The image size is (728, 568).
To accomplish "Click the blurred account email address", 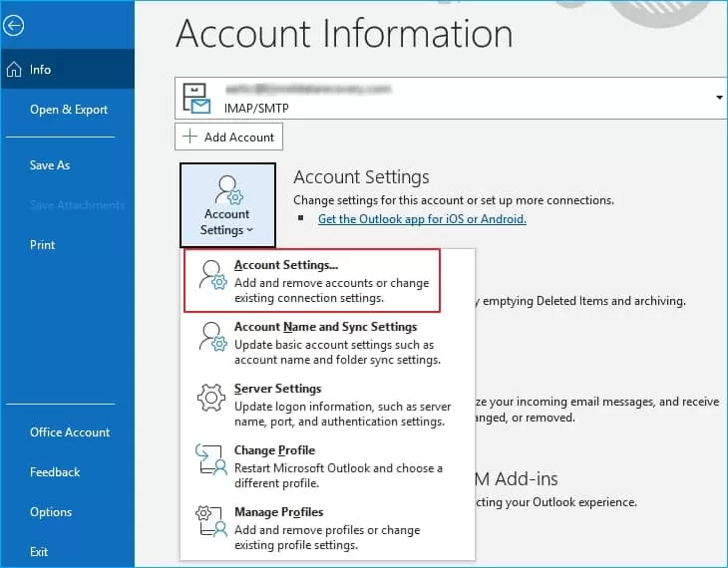I will pyautogui.click(x=308, y=88).
